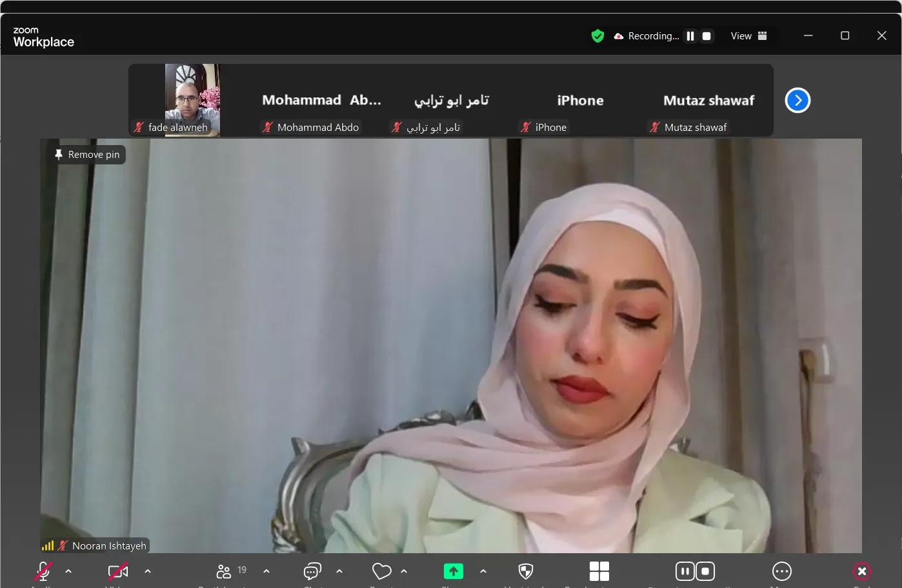
Task: Open the Participants panel showing 19
Action: coord(232,571)
